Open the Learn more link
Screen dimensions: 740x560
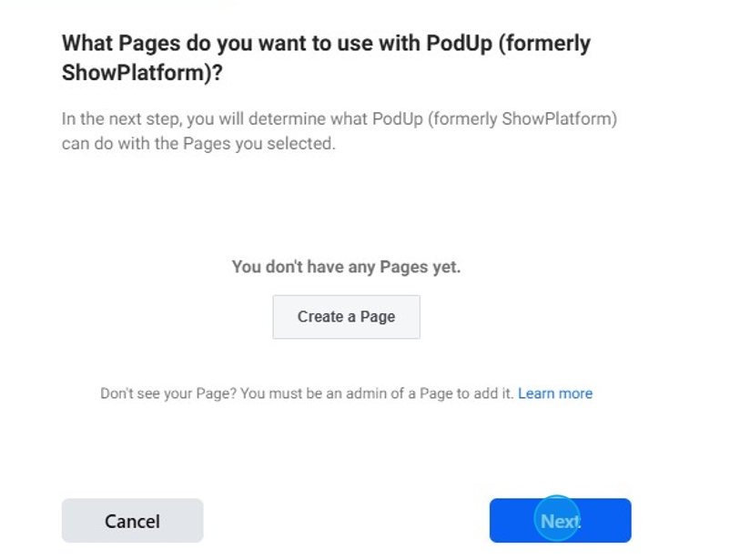pyautogui.click(x=555, y=393)
